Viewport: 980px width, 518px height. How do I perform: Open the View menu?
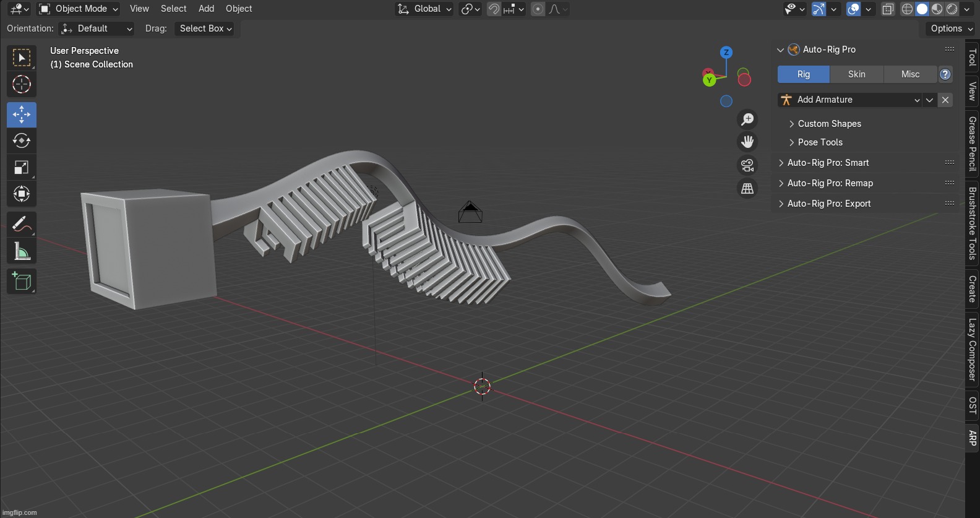coord(139,9)
